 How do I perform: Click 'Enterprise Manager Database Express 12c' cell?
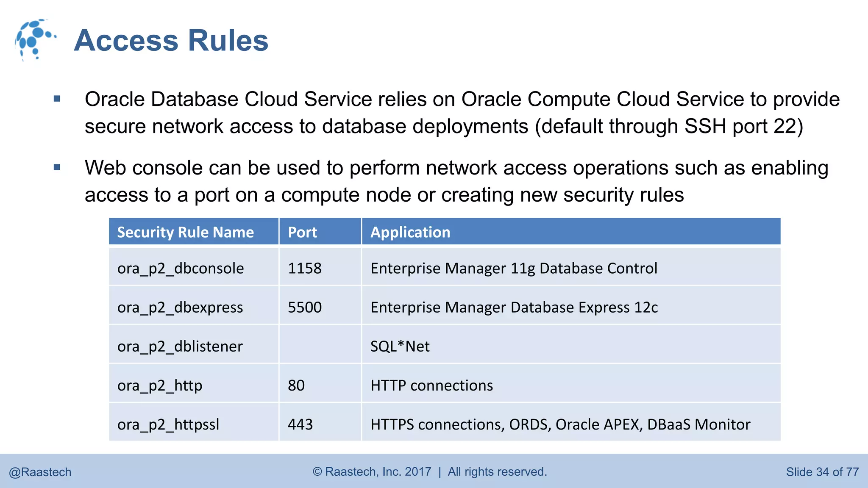click(x=571, y=305)
